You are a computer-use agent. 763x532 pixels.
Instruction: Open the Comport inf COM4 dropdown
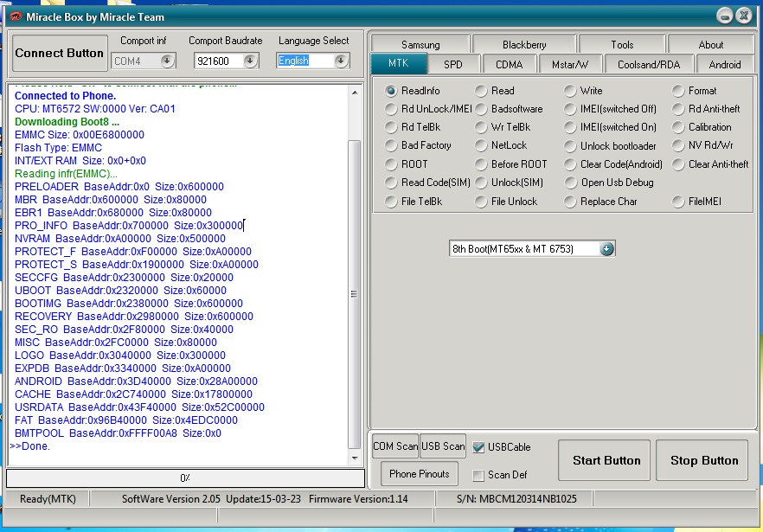pos(167,61)
